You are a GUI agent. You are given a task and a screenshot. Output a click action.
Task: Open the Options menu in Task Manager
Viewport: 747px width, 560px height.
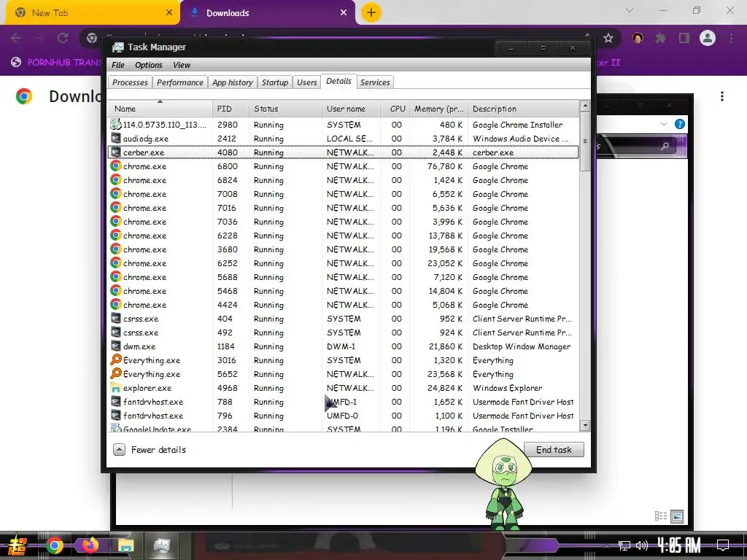click(x=148, y=65)
